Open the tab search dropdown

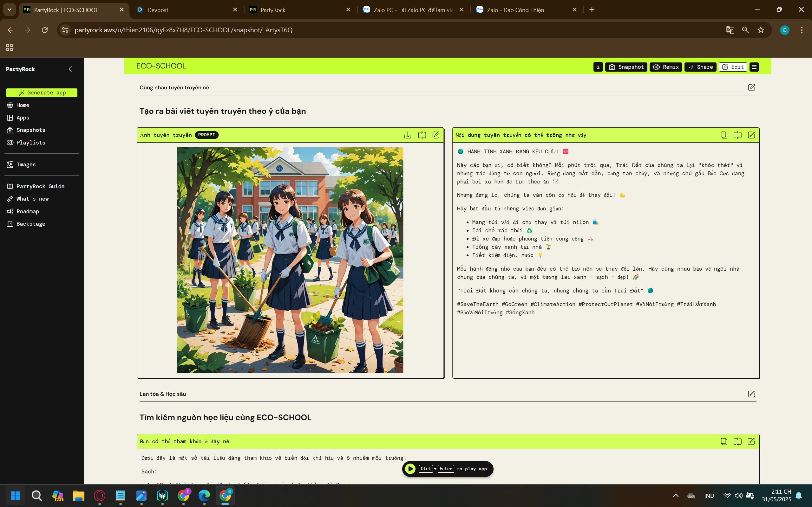[9, 10]
